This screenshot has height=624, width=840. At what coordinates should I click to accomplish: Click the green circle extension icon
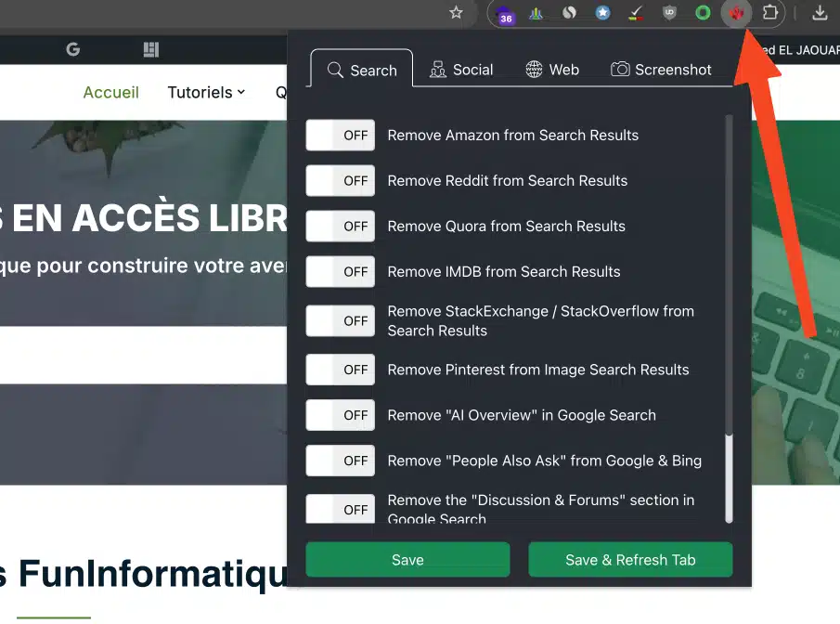coord(703,13)
